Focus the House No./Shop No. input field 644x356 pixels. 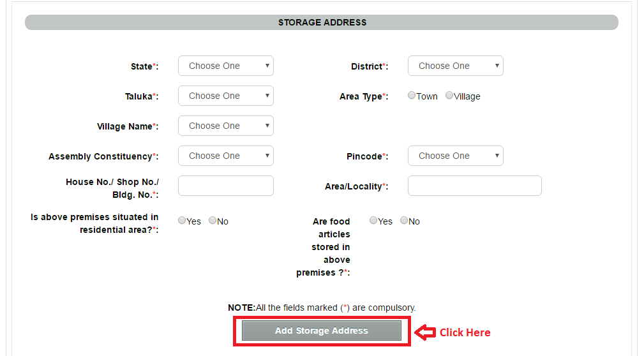click(x=225, y=186)
